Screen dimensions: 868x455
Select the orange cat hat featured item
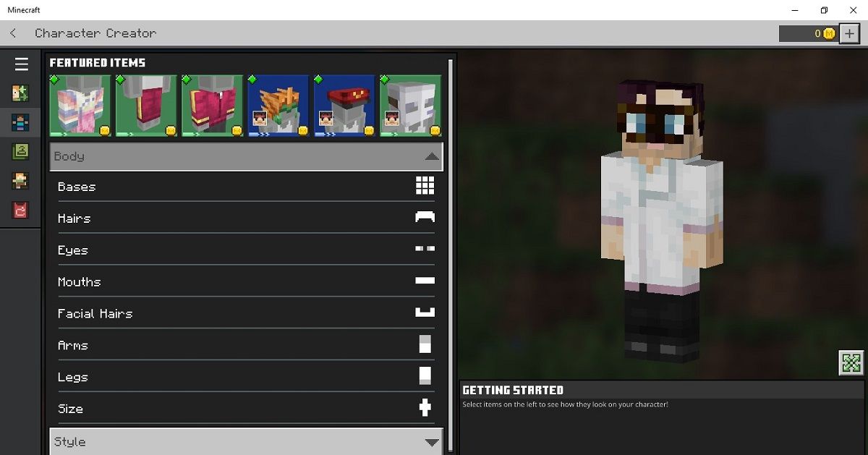click(278, 106)
